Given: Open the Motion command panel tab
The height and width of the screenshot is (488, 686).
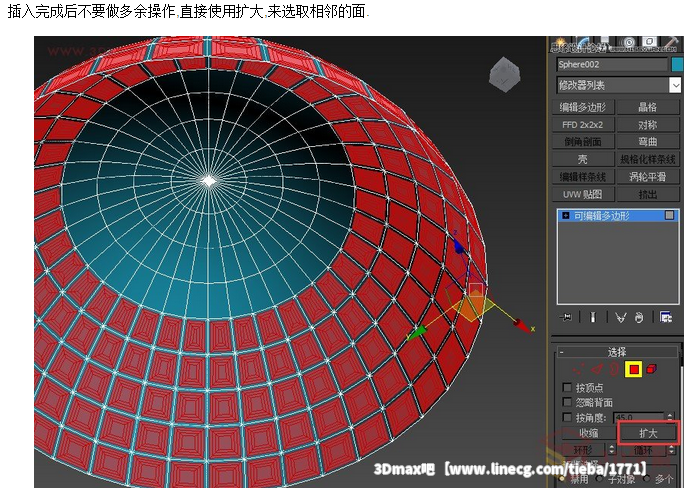Looking at the screenshot, I should (x=628, y=42).
